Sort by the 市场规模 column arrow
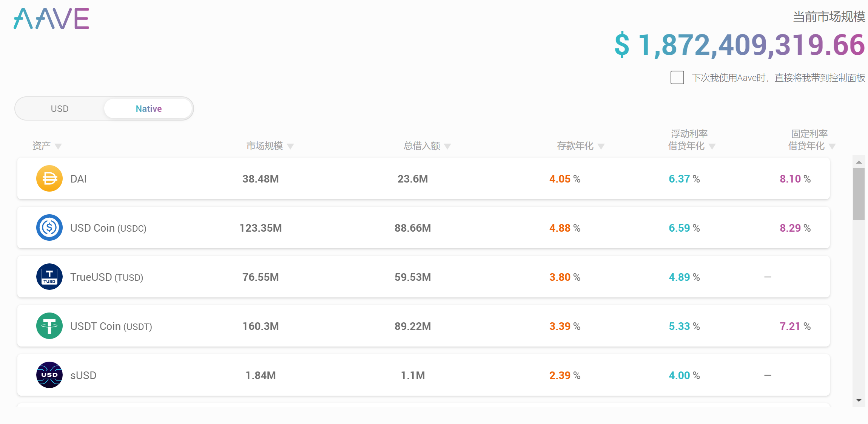 290,146
